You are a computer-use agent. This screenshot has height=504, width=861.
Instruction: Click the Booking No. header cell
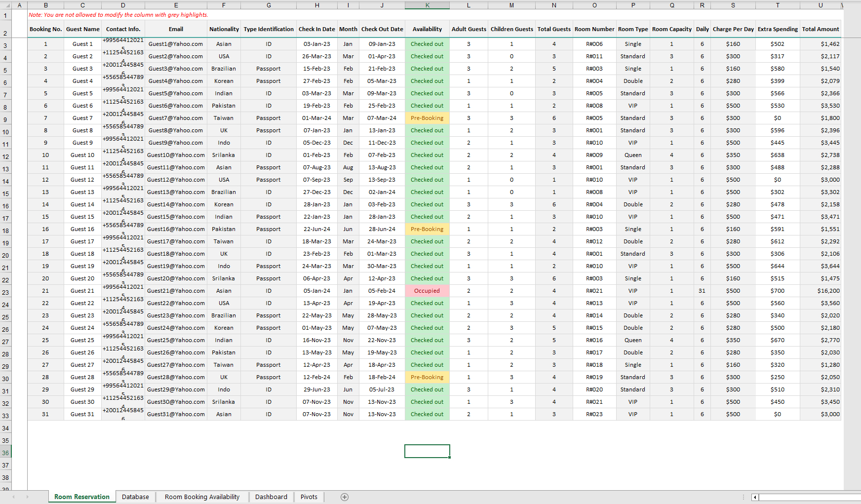pyautogui.click(x=45, y=29)
